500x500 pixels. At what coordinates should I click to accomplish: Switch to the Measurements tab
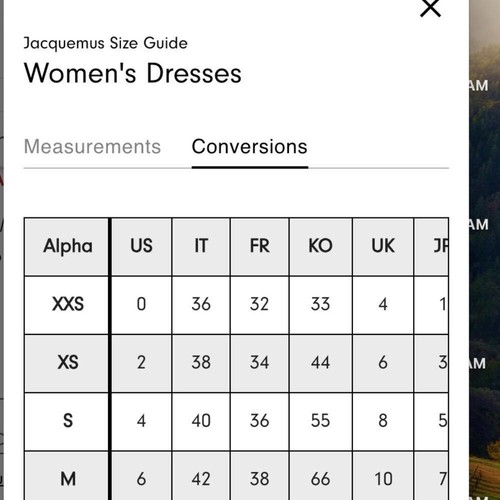pyautogui.click(x=92, y=147)
